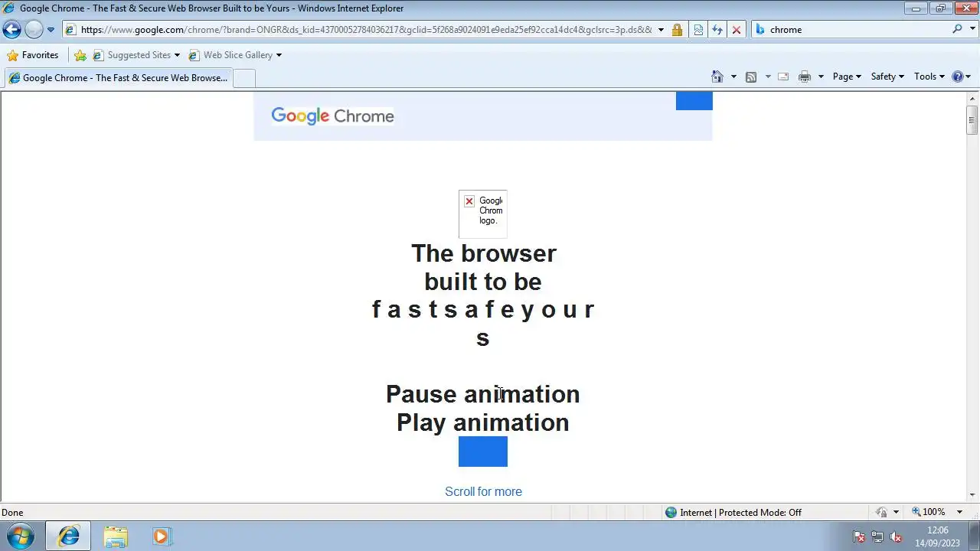The image size is (980, 551).
Task: Go back with the Back arrow button
Action: 11,30
